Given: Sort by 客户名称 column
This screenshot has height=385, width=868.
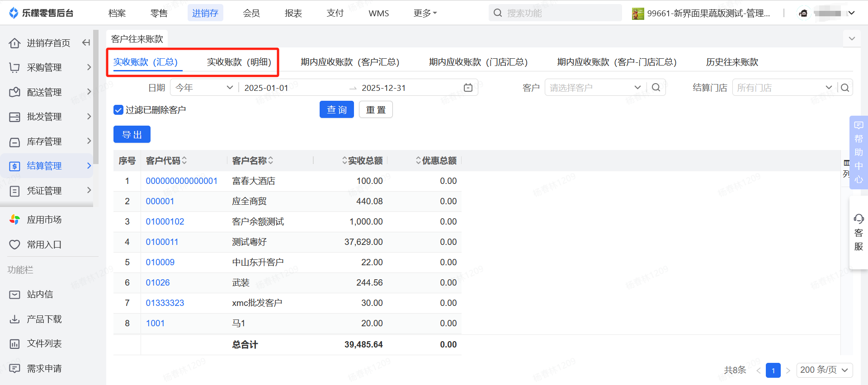Looking at the screenshot, I should click(271, 160).
